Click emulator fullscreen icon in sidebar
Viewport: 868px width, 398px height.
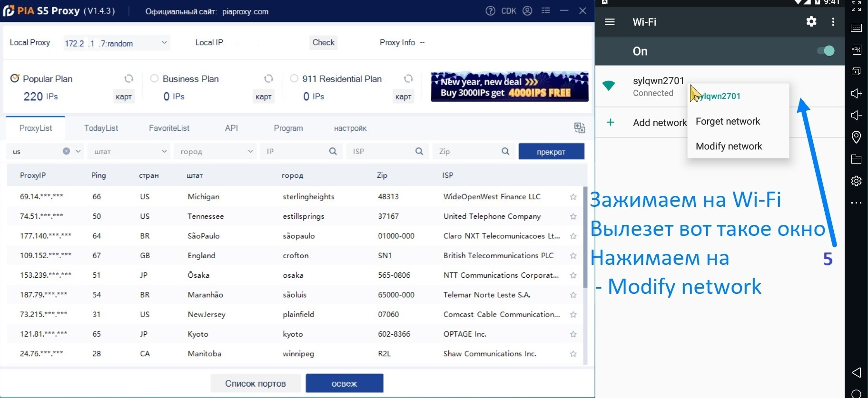pyautogui.click(x=856, y=6)
